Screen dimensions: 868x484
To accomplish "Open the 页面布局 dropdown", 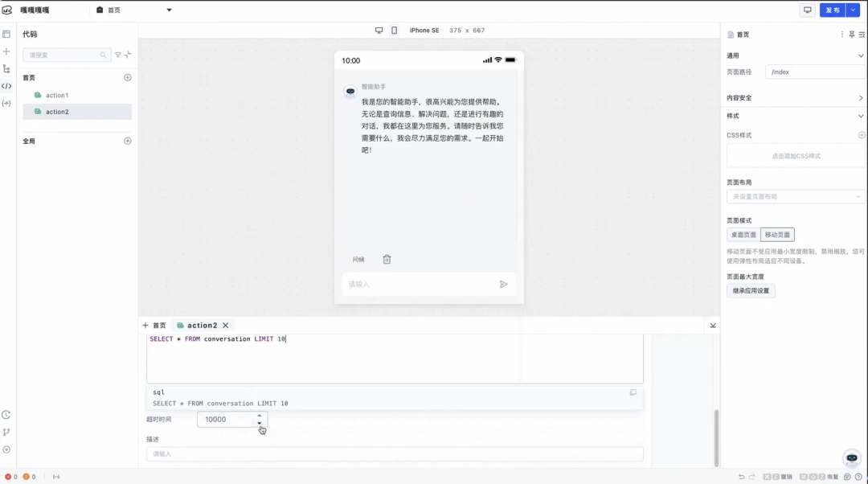I will (795, 196).
